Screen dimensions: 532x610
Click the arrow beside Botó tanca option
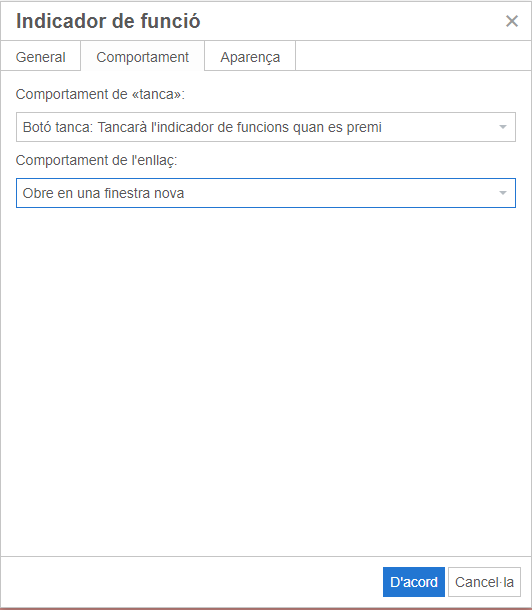502,127
